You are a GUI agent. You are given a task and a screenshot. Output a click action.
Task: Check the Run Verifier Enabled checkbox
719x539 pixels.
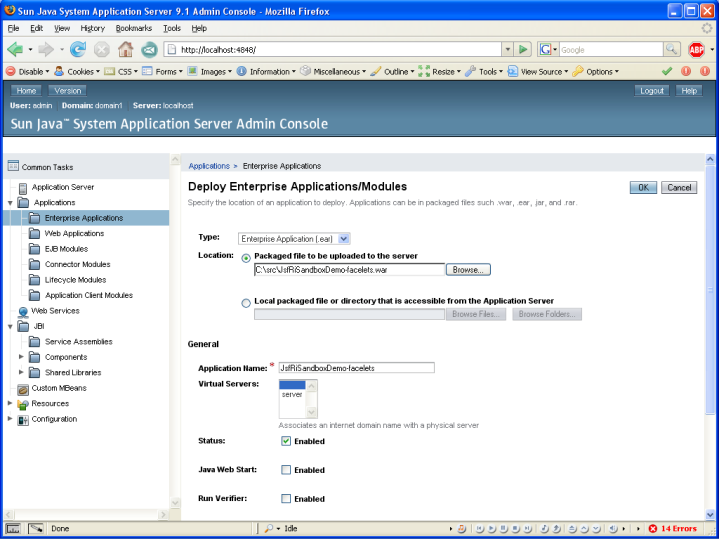point(286,499)
